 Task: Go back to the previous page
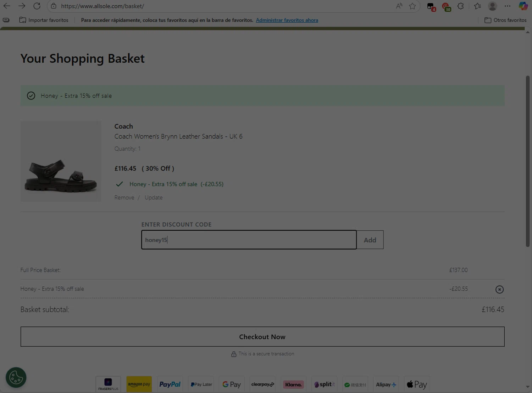tap(7, 6)
